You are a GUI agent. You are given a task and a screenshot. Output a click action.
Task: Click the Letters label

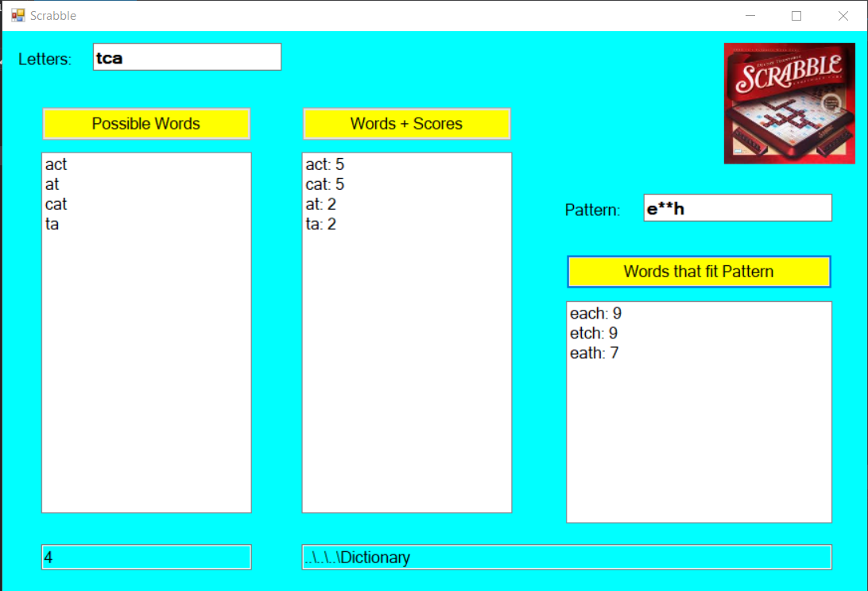click(x=45, y=60)
